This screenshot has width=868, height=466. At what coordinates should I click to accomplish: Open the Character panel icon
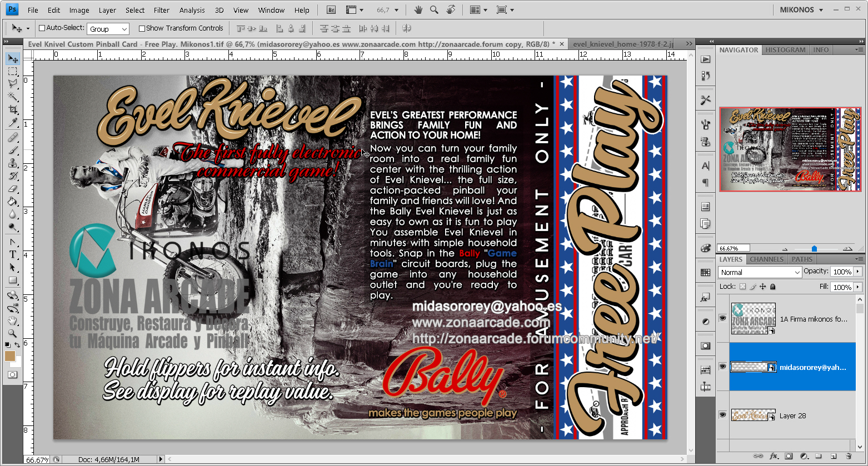pos(706,166)
